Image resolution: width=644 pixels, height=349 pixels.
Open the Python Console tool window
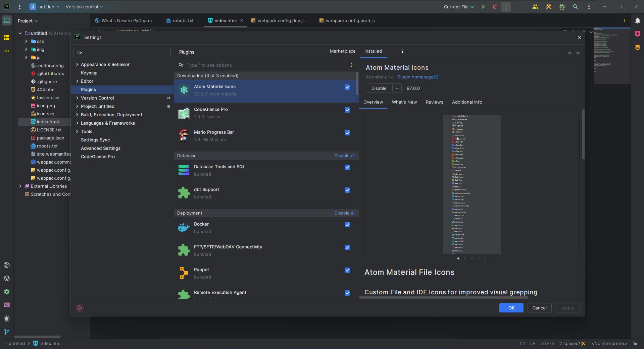[7, 265]
